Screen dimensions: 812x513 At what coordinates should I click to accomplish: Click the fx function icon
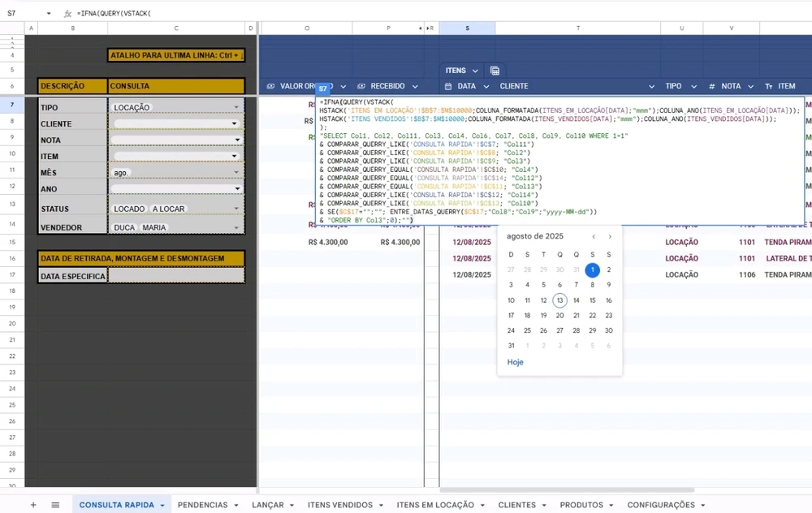(x=68, y=14)
